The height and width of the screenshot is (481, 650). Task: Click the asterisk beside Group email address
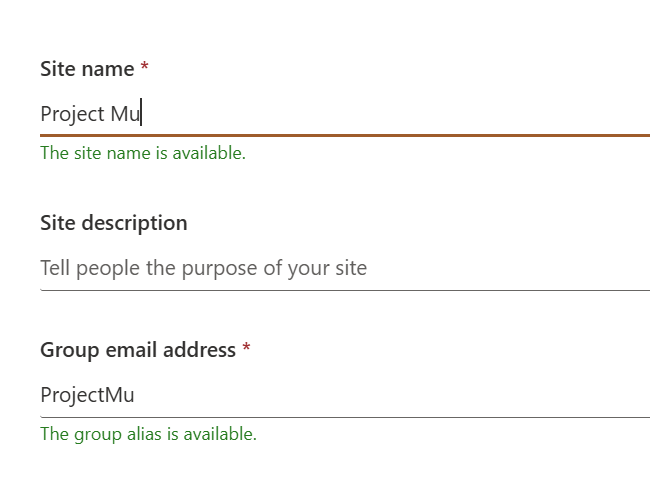(x=247, y=349)
